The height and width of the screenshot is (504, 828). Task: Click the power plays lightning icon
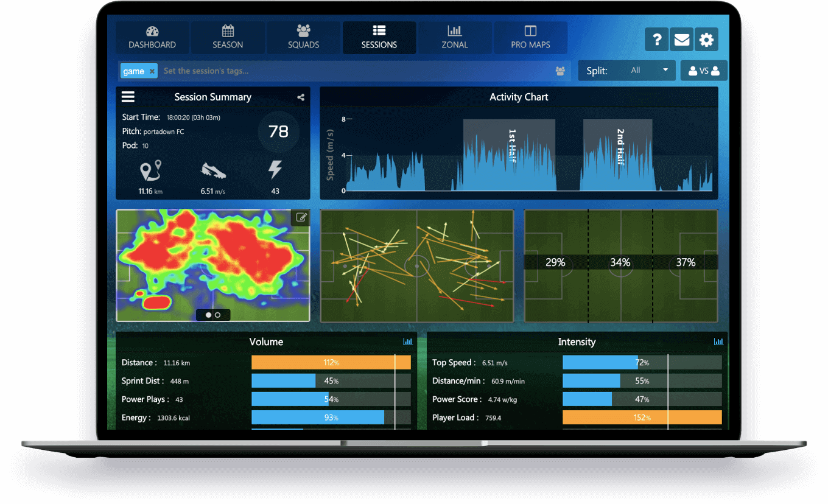point(275,170)
